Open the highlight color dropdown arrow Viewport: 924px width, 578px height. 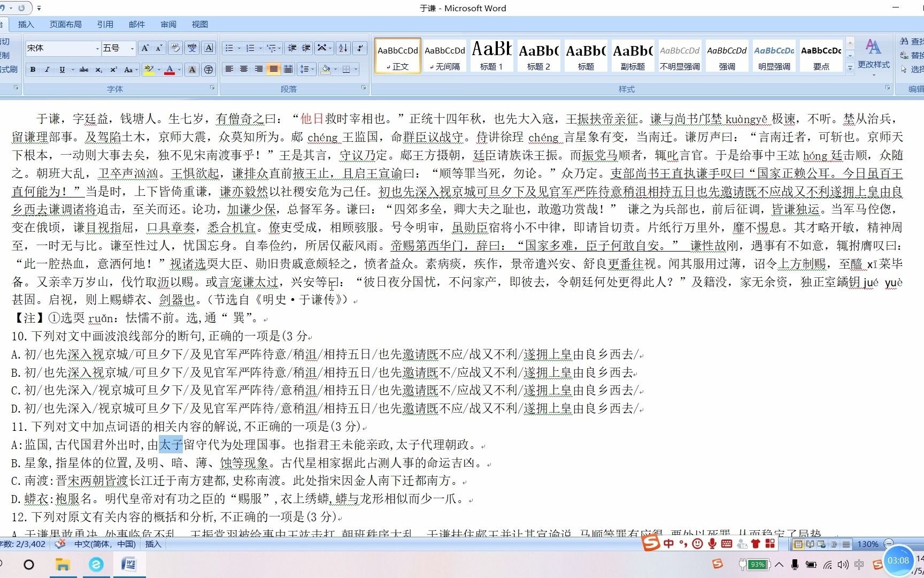(x=159, y=70)
